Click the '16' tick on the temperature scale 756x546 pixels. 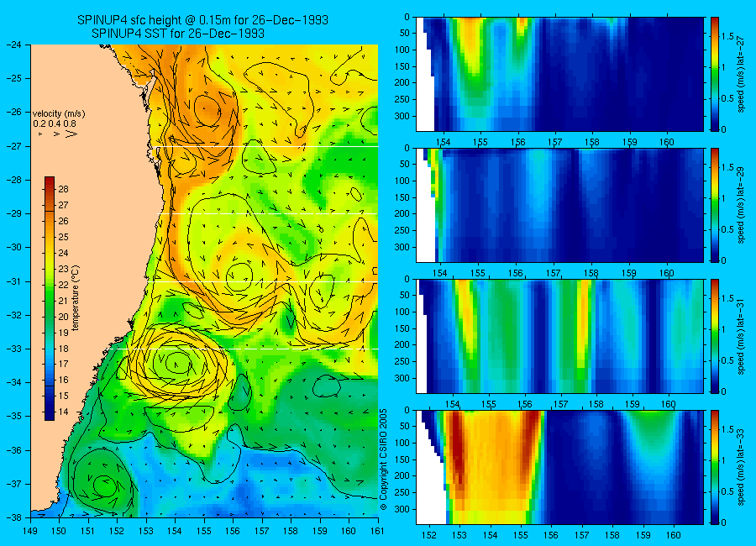[x=64, y=380]
